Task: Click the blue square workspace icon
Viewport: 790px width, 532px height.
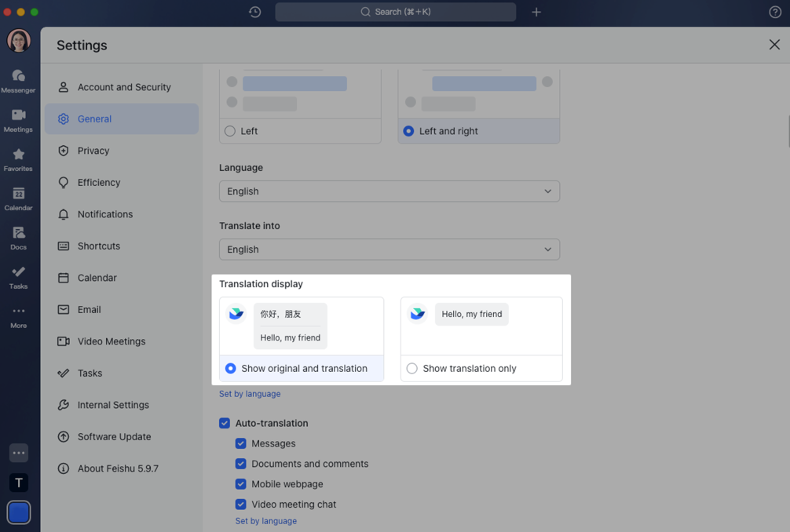Action: 19,512
